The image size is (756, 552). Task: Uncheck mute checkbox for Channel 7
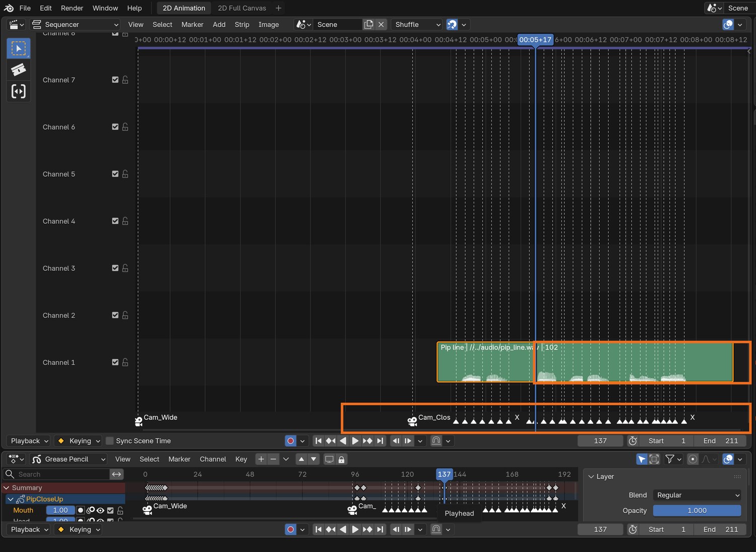(115, 80)
